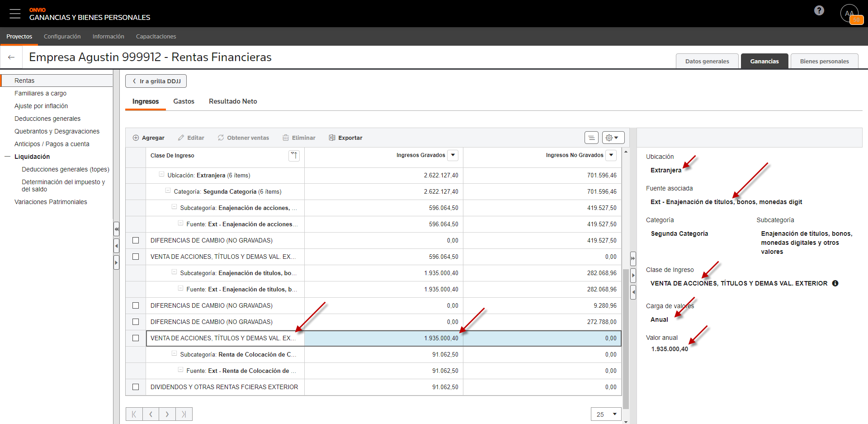Check the DIVIDENDOS Y OTRAS RENTAS row checkbox
Screen dimensions: 868x424
click(x=136, y=387)
